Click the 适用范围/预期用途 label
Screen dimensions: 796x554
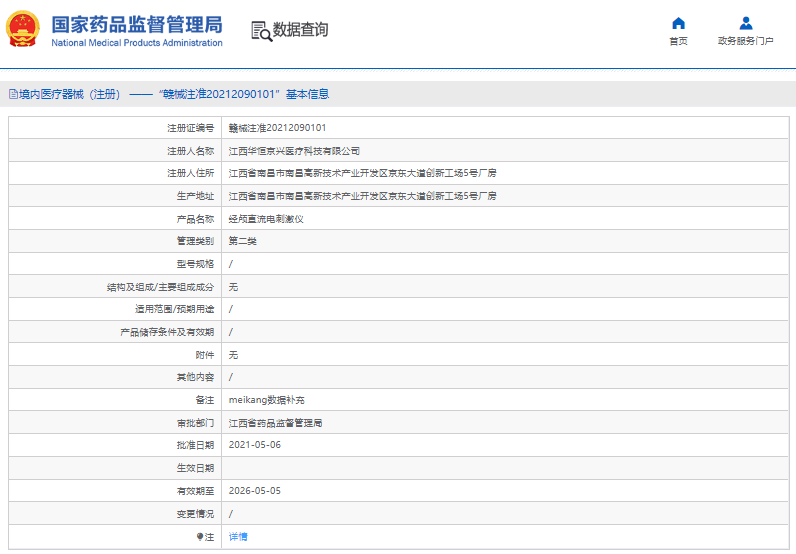[175, 309]
